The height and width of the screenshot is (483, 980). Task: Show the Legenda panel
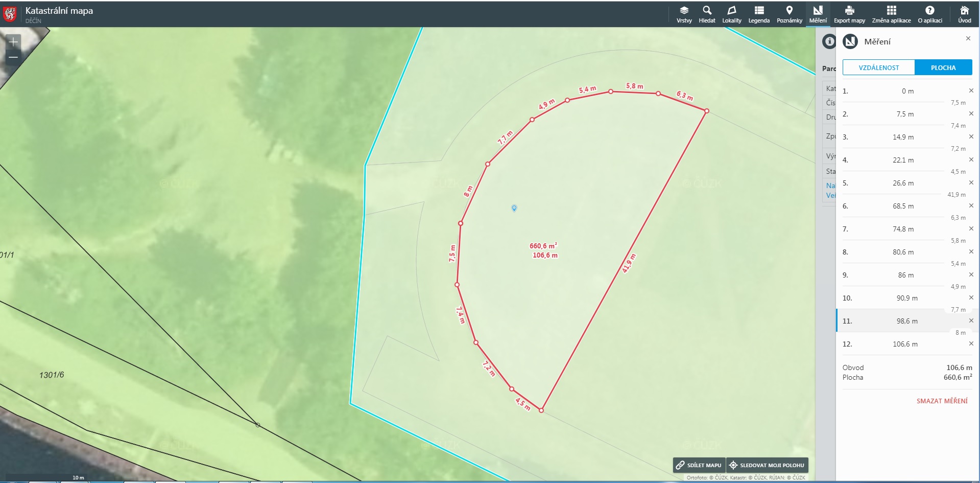coord(759,14)
